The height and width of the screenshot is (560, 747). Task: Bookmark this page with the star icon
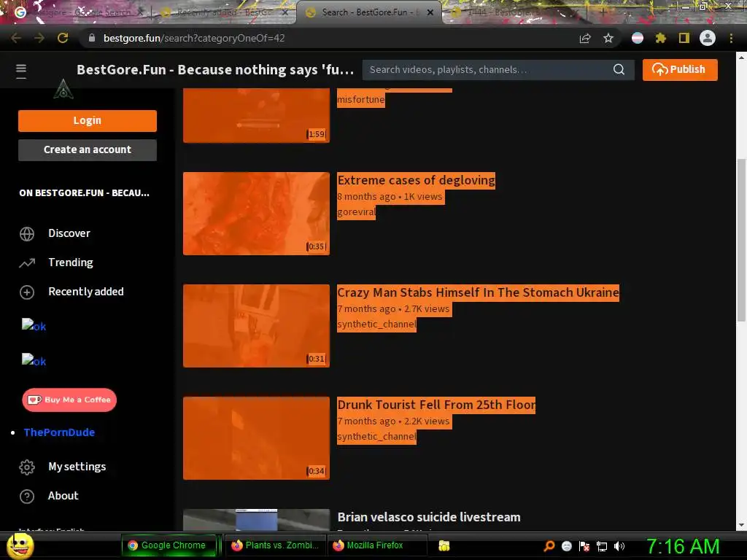point(608,38)
